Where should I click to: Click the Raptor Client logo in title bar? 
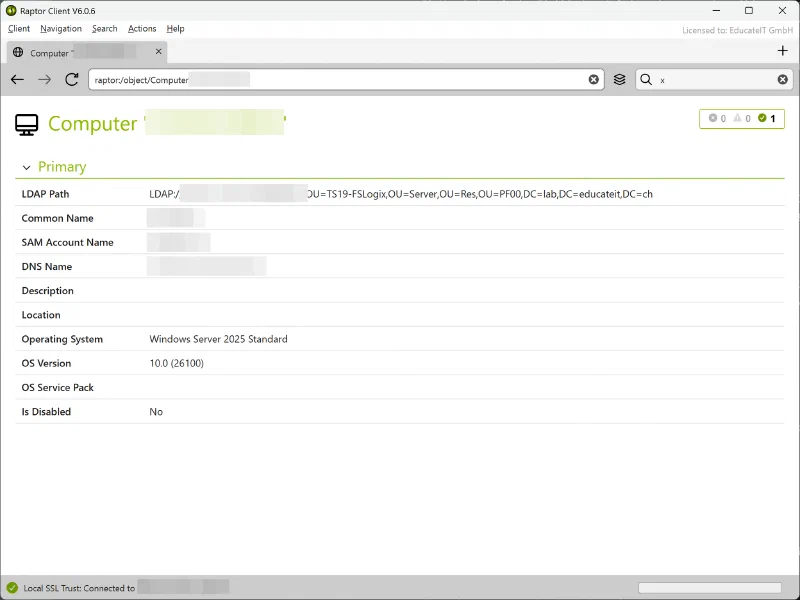(11, 11)
